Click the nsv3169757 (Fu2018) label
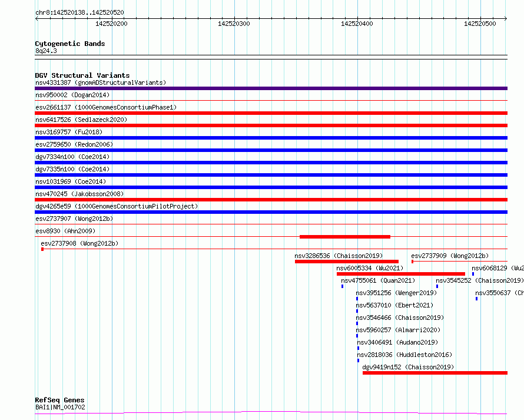This screenshot has height=420, width=524. coord(69,132)
